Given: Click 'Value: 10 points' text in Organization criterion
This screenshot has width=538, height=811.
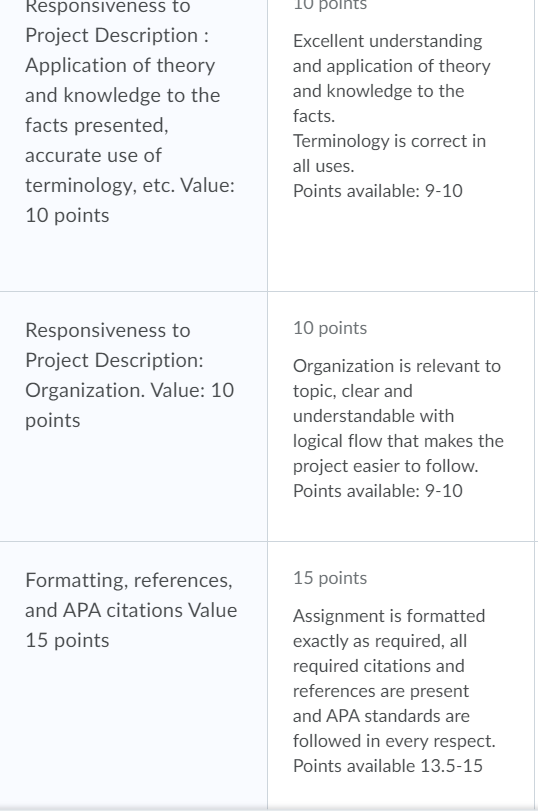Looking at the screenshot, I should 129,405.
